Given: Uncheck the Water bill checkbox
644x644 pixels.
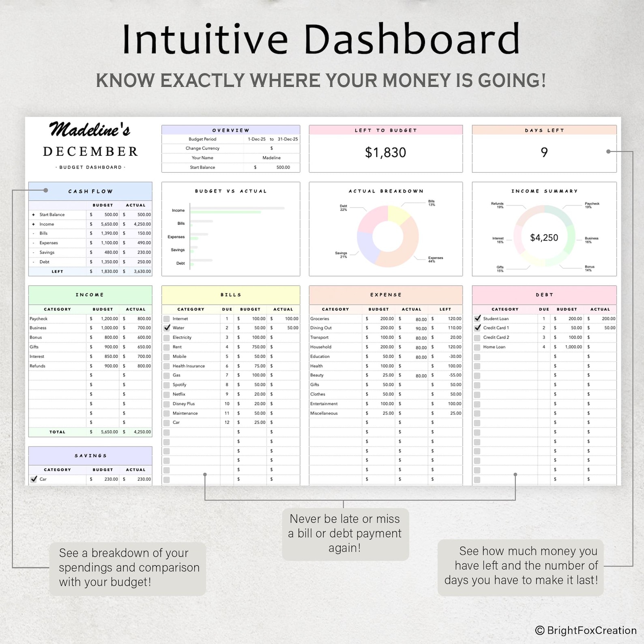Looking at the screenshot, I should (167, 328).
